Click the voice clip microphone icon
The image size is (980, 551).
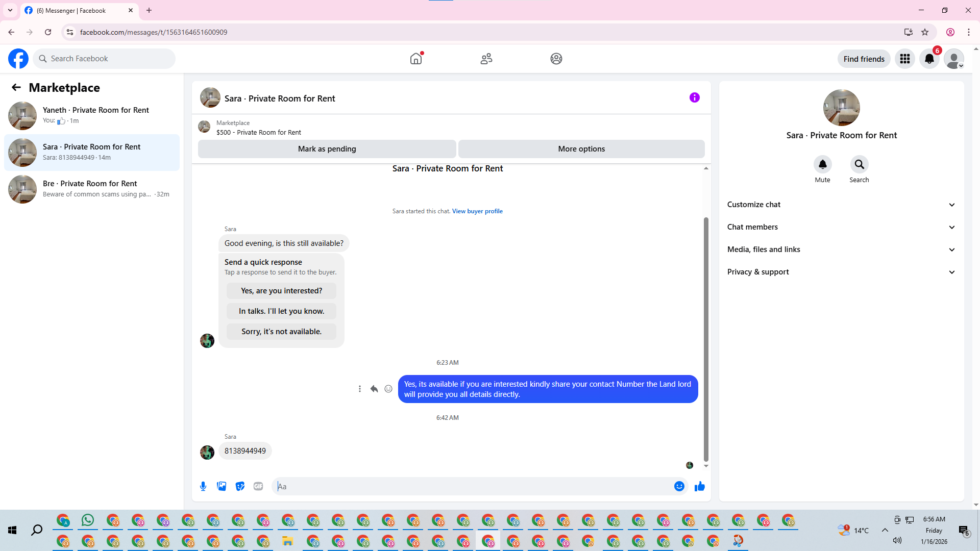pyautogui.click(x=203, y=486)
